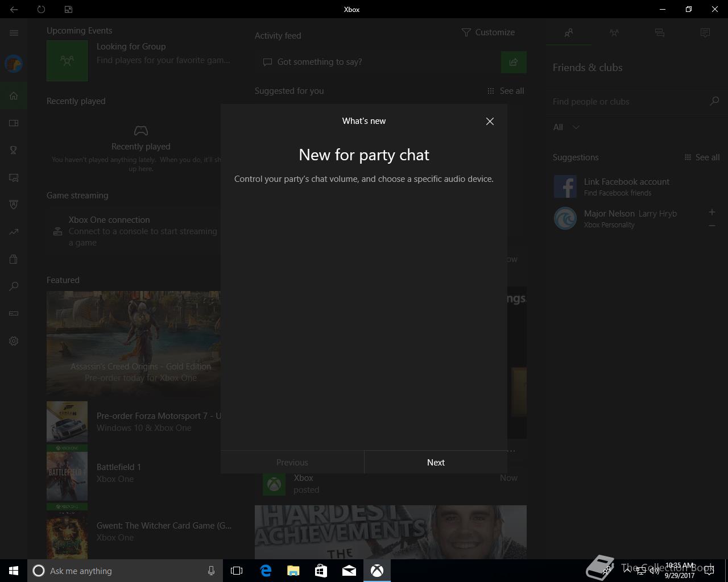Open Microsoft Store from taskbar
The height and width of the screenshot is (582, 728).
[x=321, y=571]
